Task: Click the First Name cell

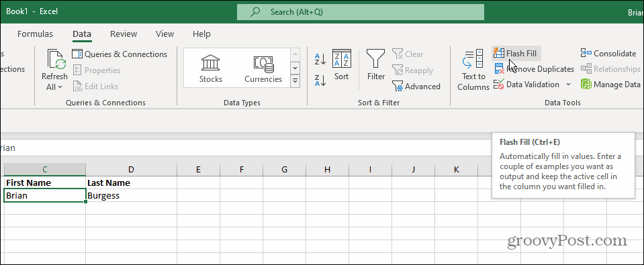Action: [x=45, y=182]
